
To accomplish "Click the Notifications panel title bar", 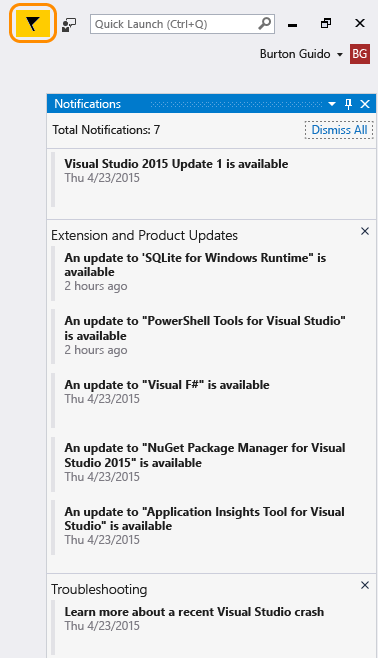I will 211,104.
